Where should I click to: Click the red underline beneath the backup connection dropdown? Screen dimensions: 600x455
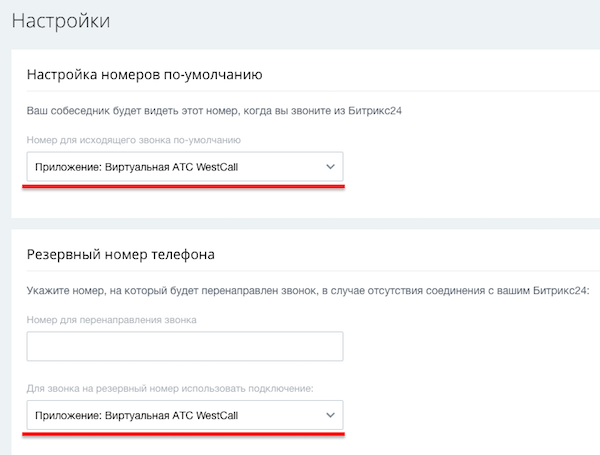click(184, 435)
